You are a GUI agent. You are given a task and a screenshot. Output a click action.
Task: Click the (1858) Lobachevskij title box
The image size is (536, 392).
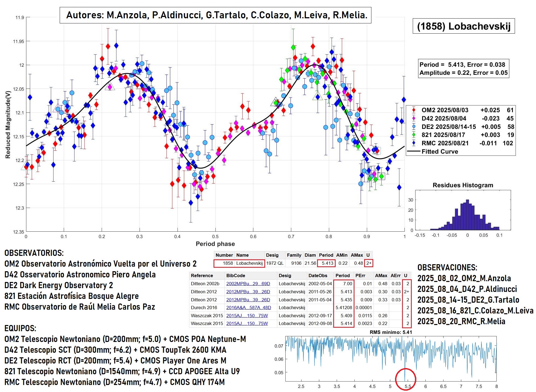click(463, 26)
